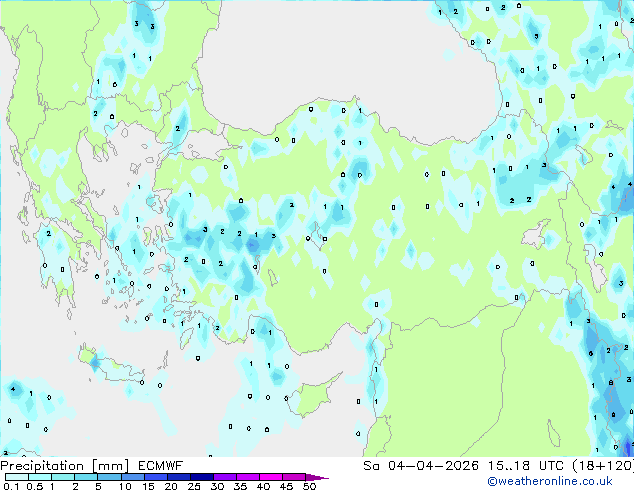Click the '50' legend scale label
Viewport: 634px width, 490px height.
pyautogui.click(x=309, y=486)
